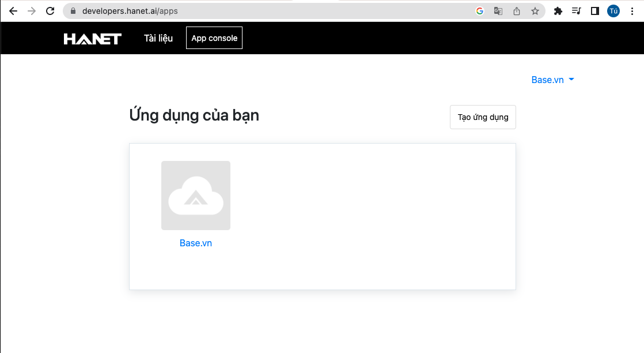Click the forward navigation arrow

tap(32, 10)
